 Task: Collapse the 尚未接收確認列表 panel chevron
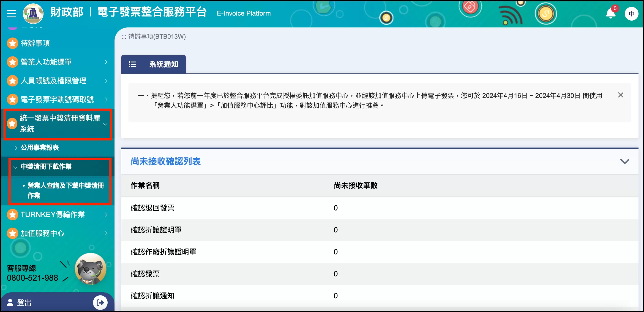pyautogui.click(x=625, y=161)
